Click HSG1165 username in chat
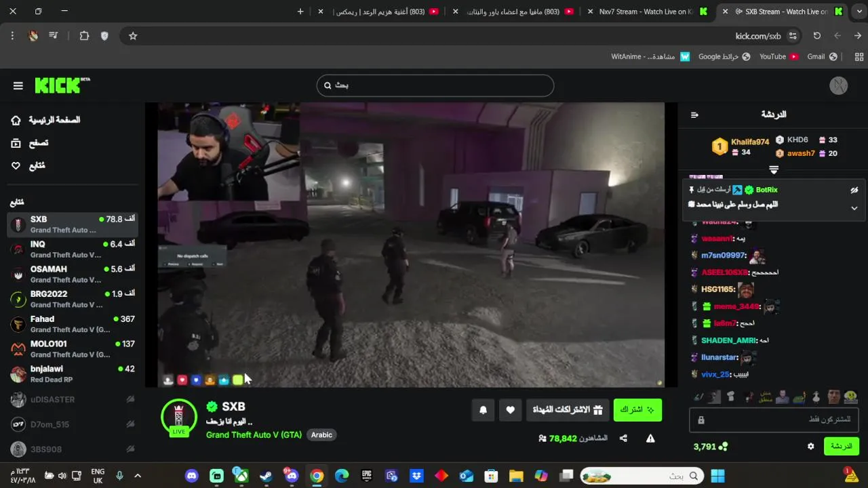Screen dimensions: 868x488 click(718, 289)
